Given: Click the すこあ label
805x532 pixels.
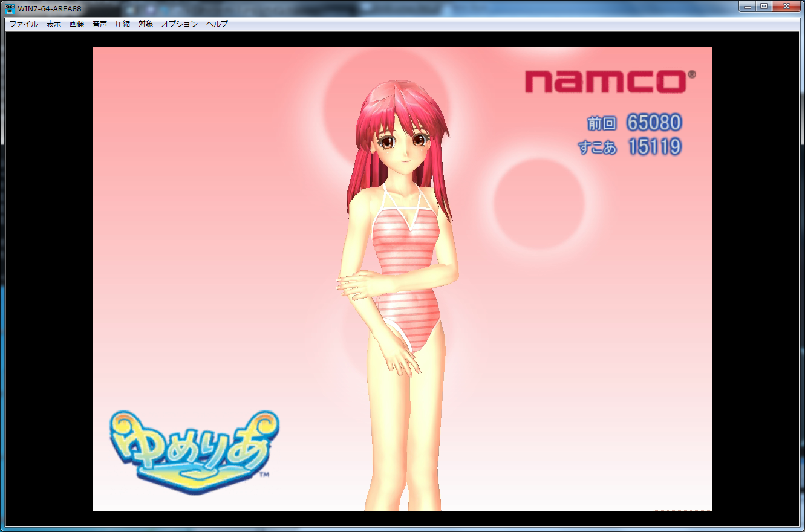Looking at the screenshot, I should pos(598,147).
